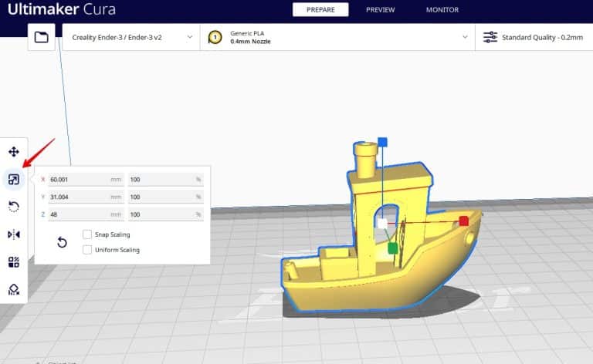The width and height of the screenshot is (593, 364).
Task: Click the Z size mm field
Action: click(x=86, y=214)
